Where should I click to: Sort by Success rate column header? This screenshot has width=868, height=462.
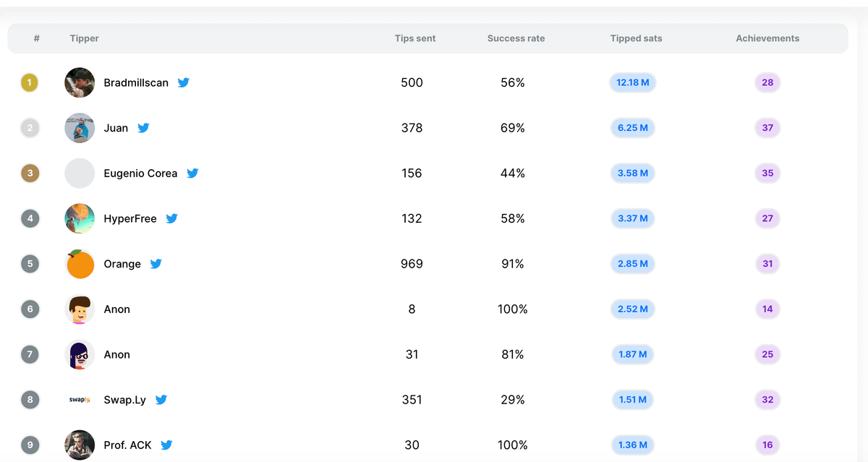point(516,38)
